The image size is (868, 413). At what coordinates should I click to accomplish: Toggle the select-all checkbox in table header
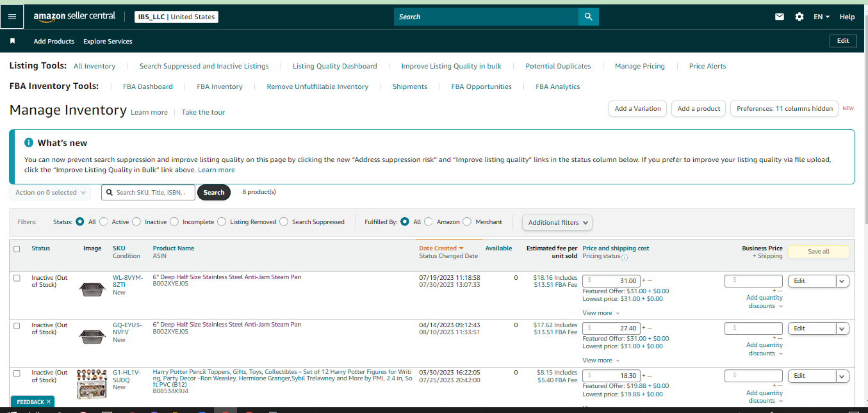pos(17,249)
